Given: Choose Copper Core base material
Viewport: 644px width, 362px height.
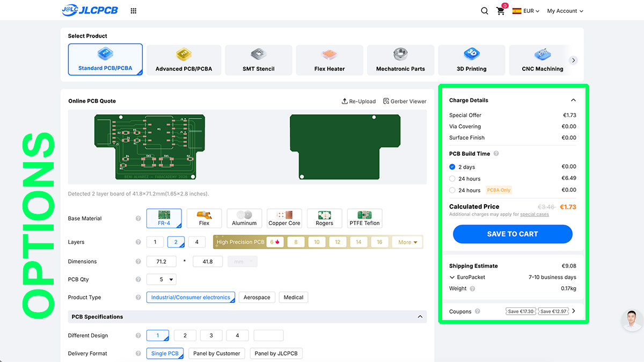Looking at the screenshot, I should [284, 218].
